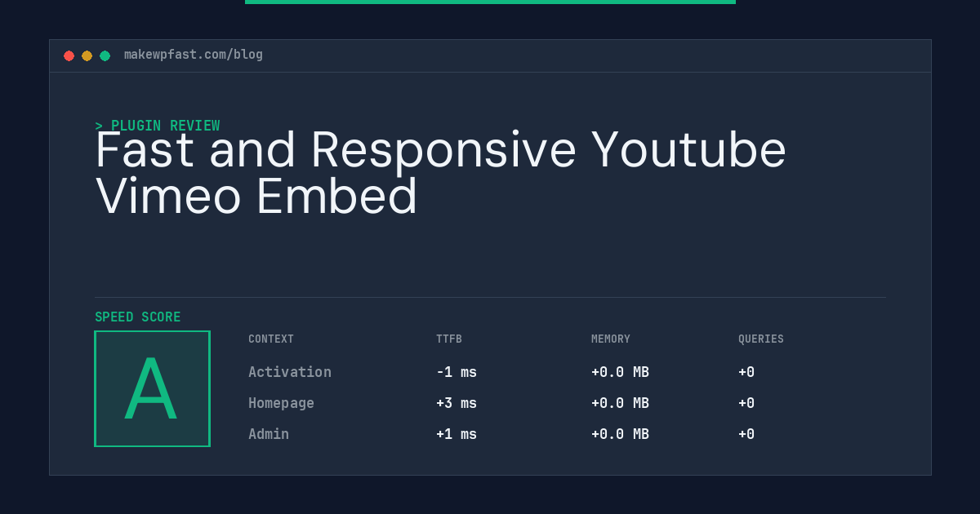Click the Activation queries +0 value

click(746, 372)
